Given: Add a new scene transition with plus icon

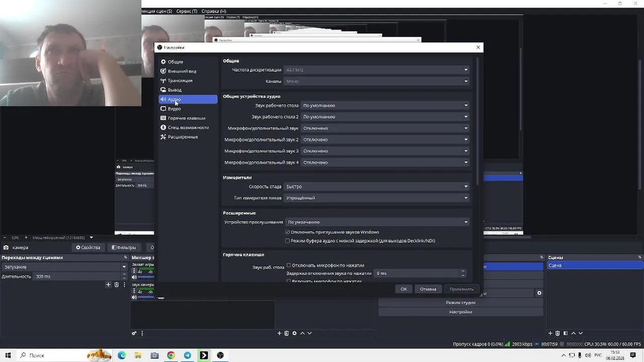Looking at the screenshot, I should [108, 285].
